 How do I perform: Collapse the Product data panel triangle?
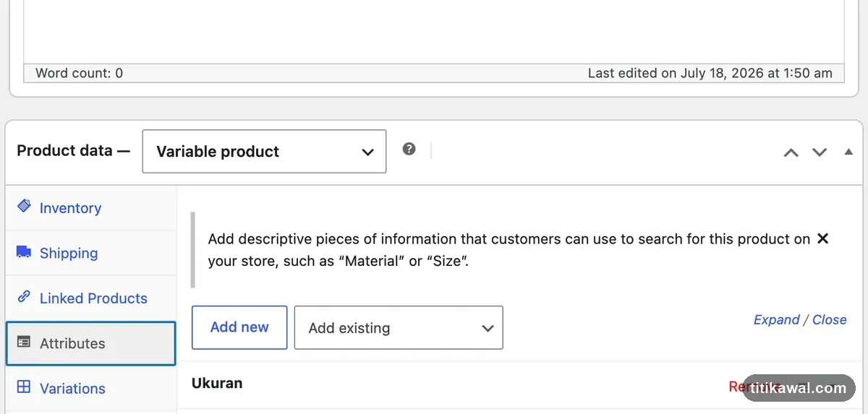(848, 152)
